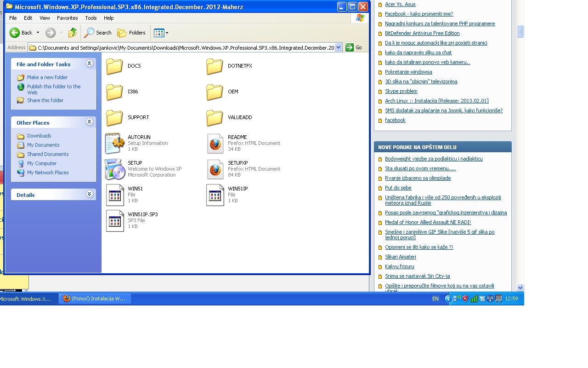Select the WIN51 file icon
The width and height of the screenshot is (588, 368).
tap(115, 195)
